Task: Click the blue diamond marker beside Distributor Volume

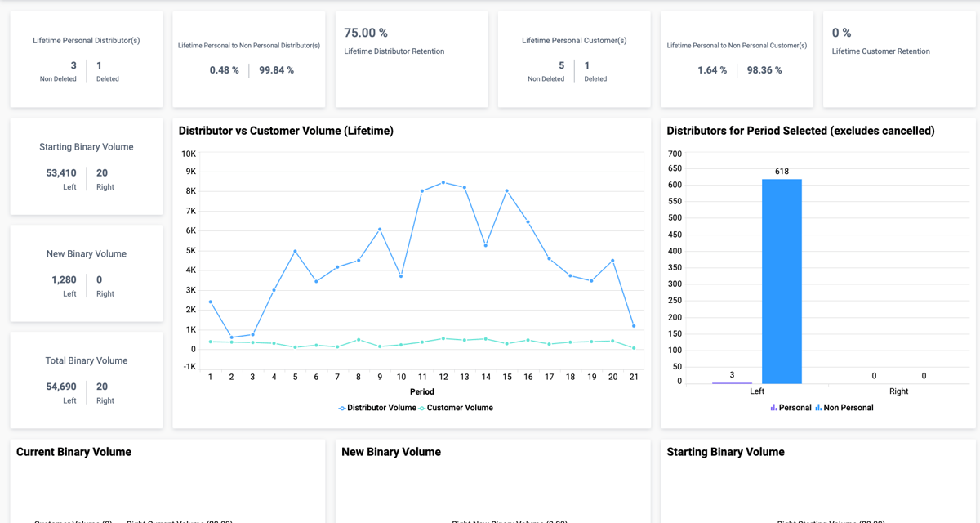Action: click(x=341, y=408)
